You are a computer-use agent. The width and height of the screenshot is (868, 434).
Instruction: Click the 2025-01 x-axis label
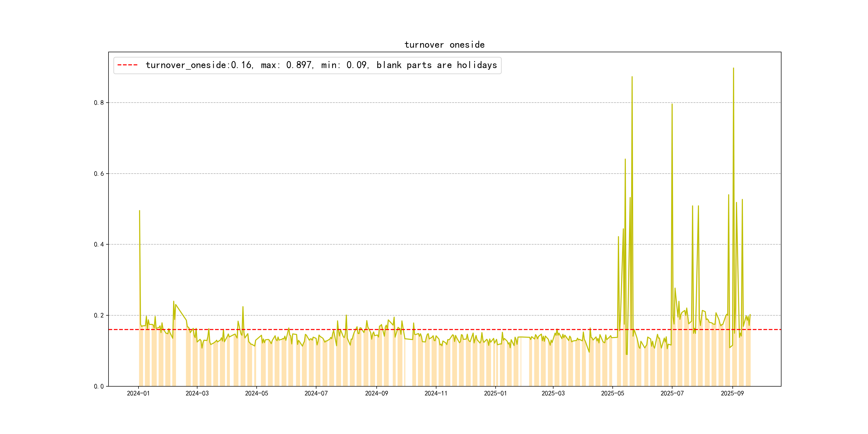click(495, 394)
